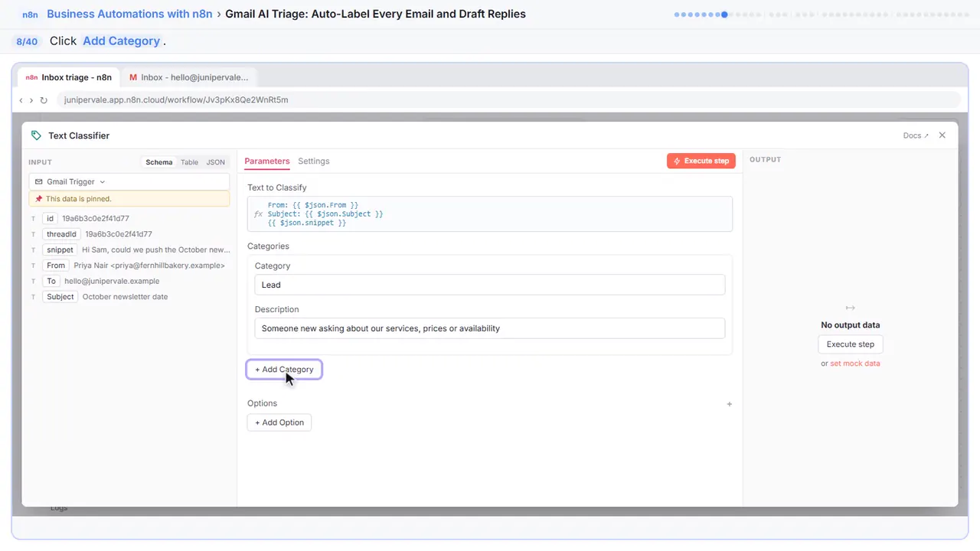Switch input view to Table
The image size is (980, 551).
tap(189, 162)
